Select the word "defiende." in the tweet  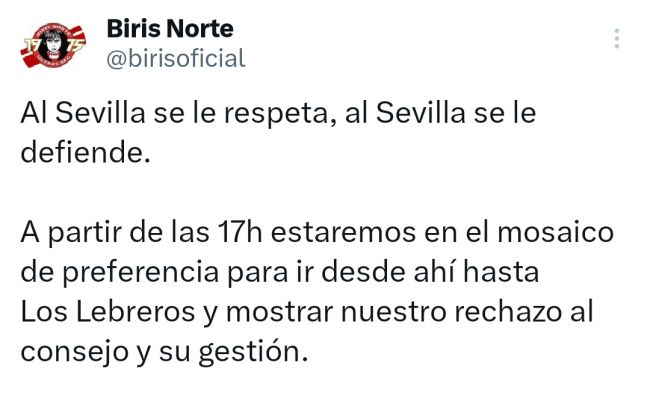point(85,153)
